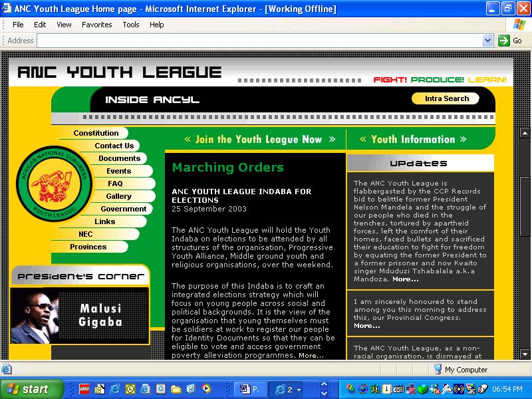532x399 pixels.
Task: Click the Malusi Gigaba president photo
Action: click(35, 317)
